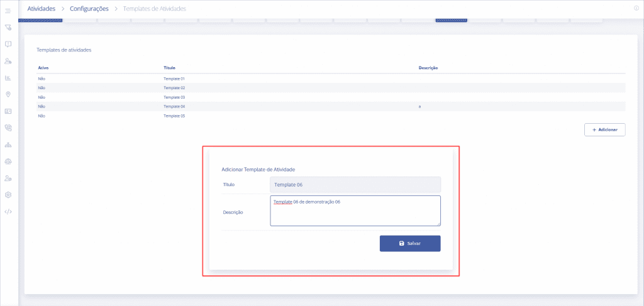Click Templates de Atividades breadcrumb
The image size is (644, 306).
155,9
